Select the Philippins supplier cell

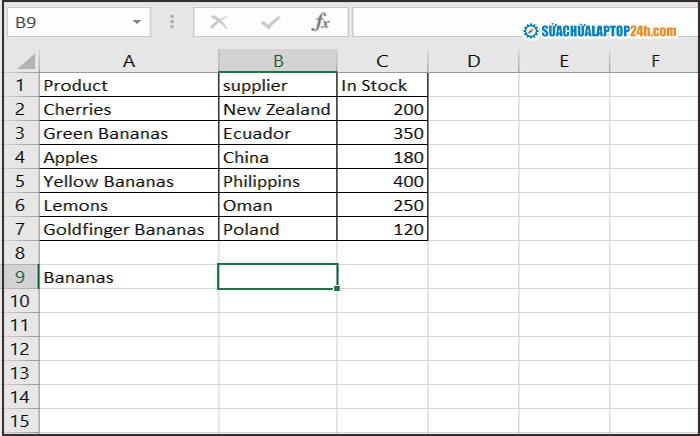point(278,181)
